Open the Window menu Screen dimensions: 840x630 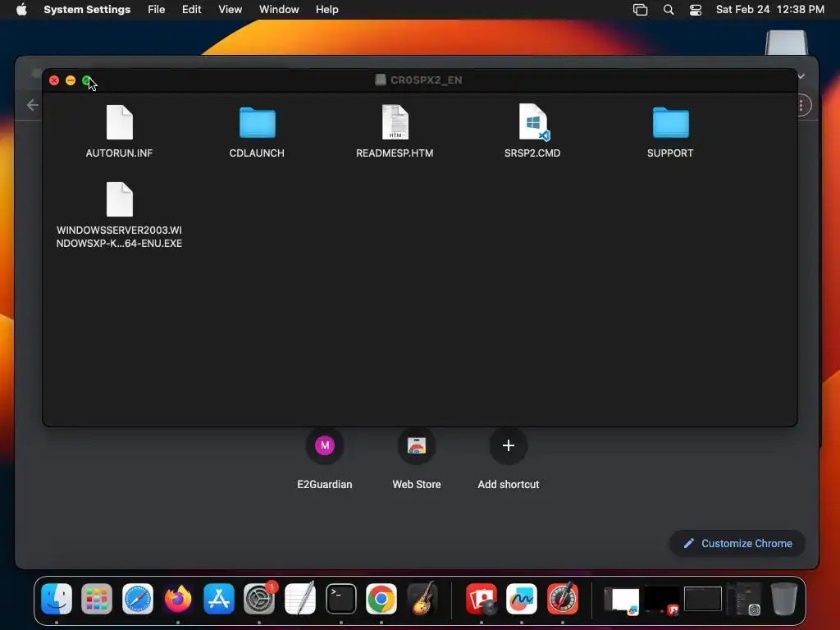point(279,9)
